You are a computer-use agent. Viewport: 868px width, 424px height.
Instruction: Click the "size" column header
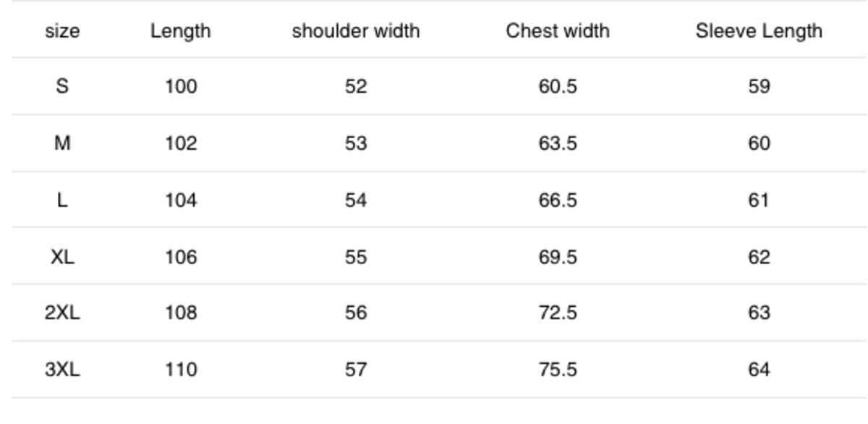(62, 31)
